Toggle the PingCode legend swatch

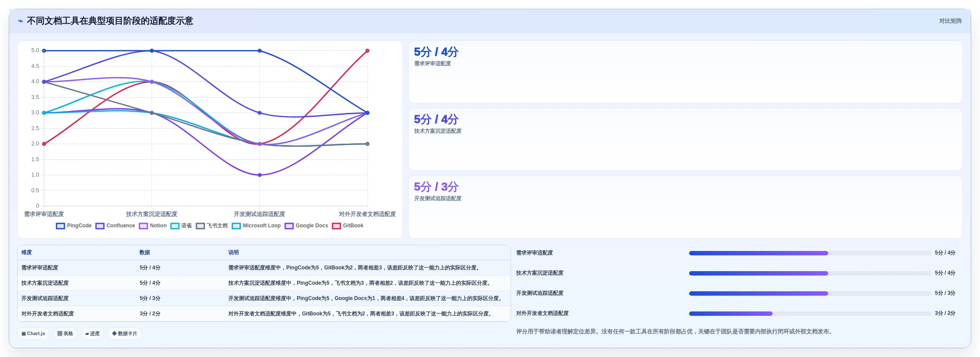pyautogui.click(x=60, y=226)
